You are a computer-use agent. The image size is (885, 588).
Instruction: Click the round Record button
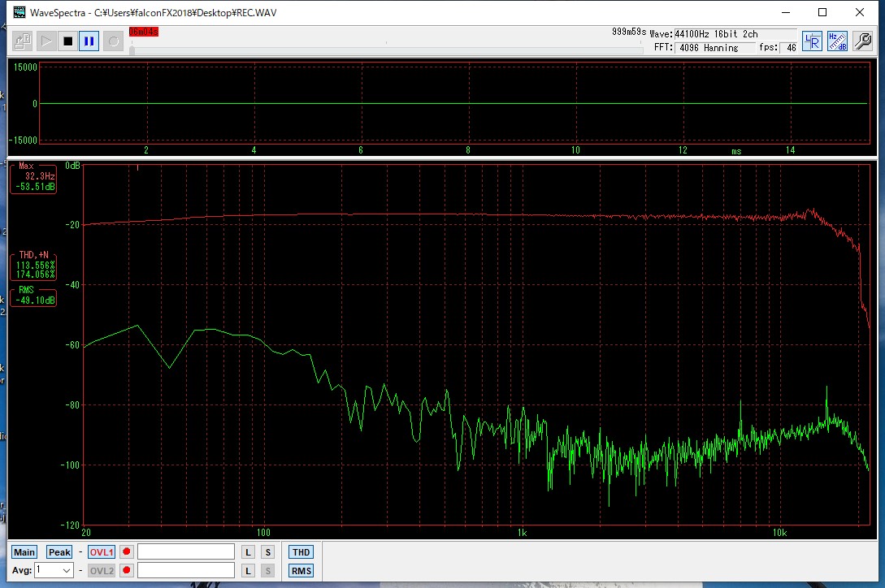[113, 41]
